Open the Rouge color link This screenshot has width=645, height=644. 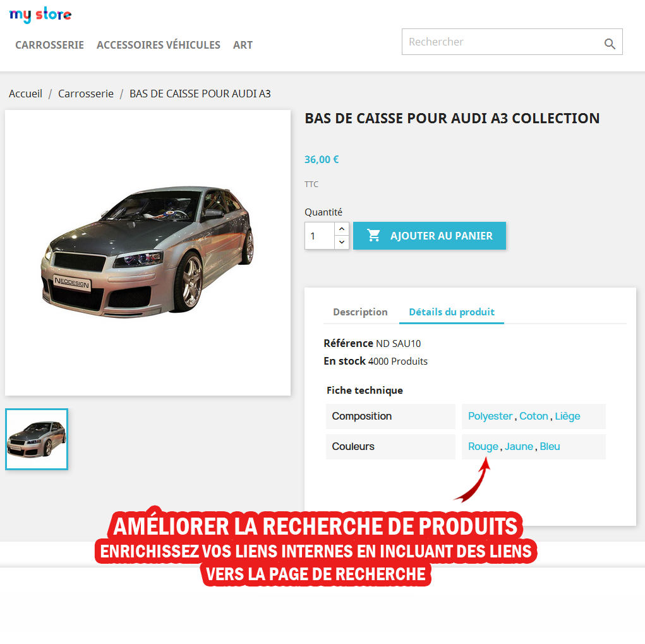[x=483, y=446]
